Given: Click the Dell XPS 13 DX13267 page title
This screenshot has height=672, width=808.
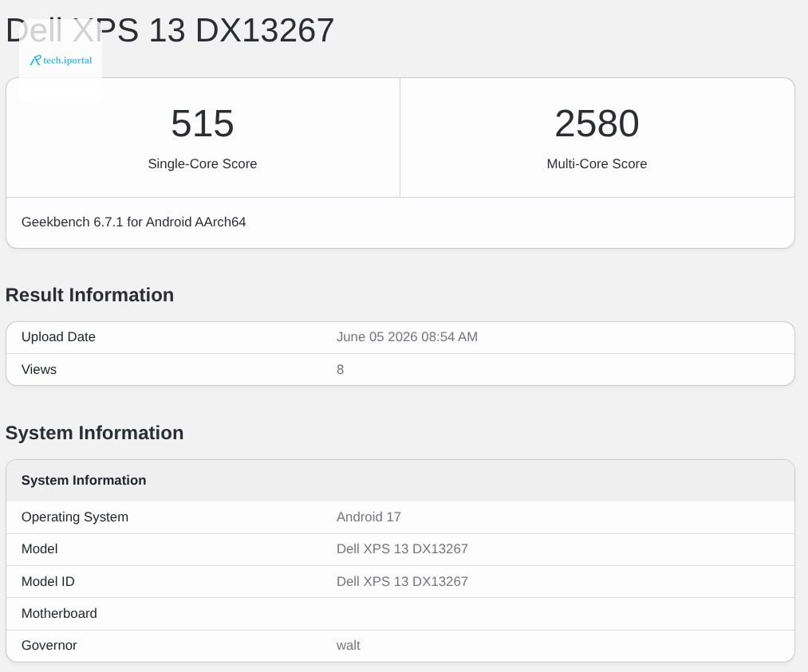Looking at the screenshot, I should [x=170, y=29].
